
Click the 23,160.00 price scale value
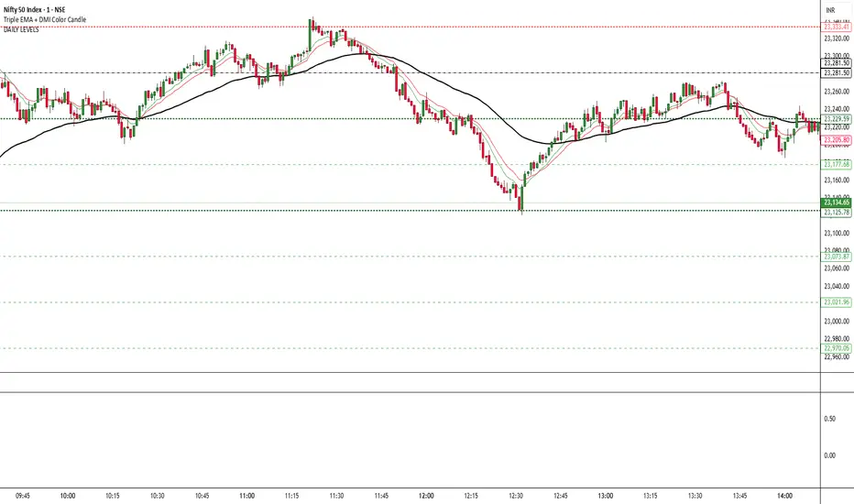tap(837, 180)
